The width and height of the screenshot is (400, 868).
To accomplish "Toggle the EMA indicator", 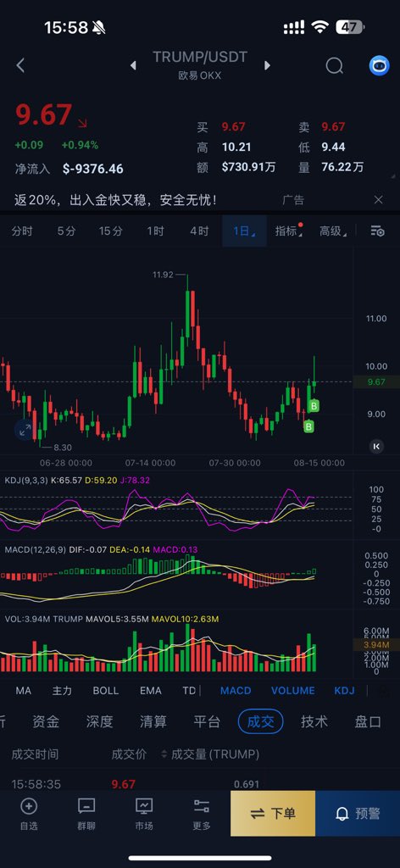I will [151, 690].
